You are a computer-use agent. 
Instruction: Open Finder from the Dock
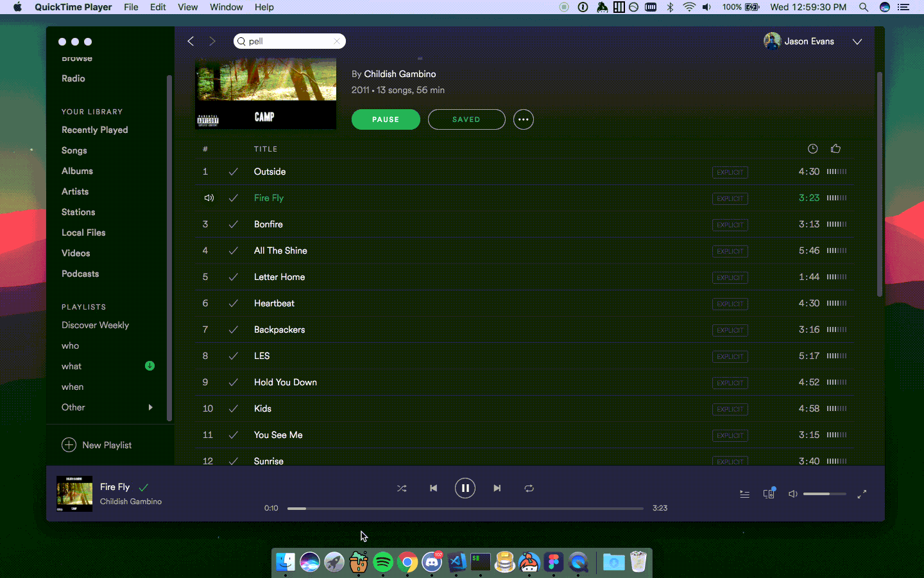[286, 563]
